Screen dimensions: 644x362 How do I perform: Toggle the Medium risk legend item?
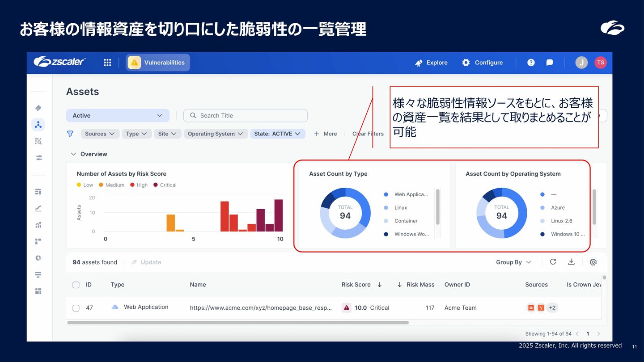(x=111, y=185)
